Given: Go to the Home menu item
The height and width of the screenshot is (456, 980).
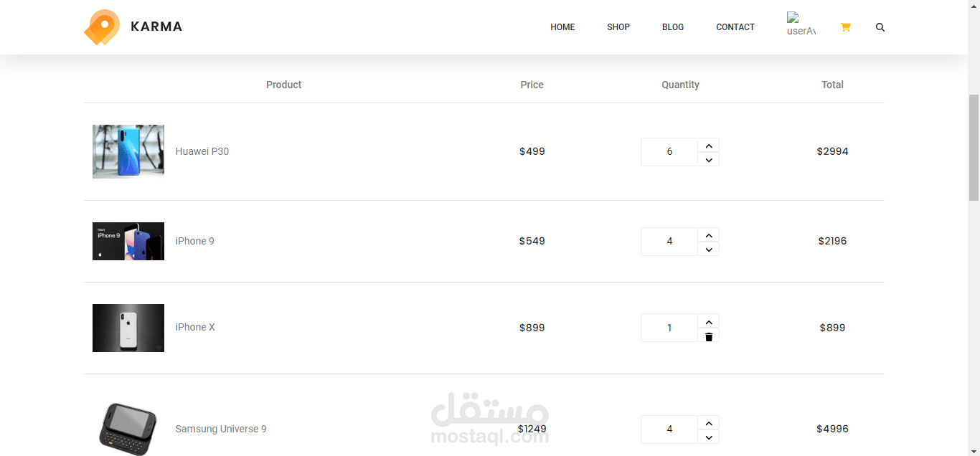Looking at the screenshot, I should point(562,27).
